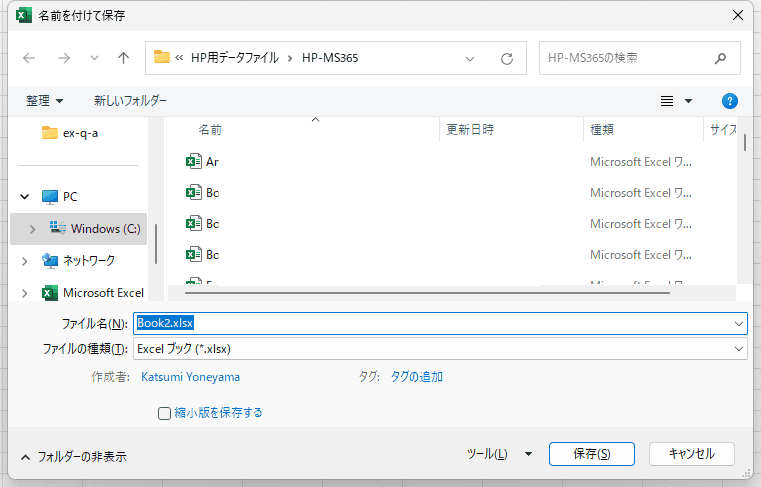Refresh the HP-MS365 folder view

point(507,58)
